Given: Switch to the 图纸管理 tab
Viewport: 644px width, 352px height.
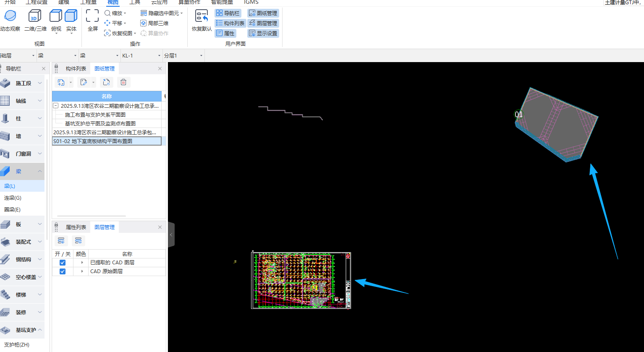Looking at the screenshot, I should coord(105,68).
